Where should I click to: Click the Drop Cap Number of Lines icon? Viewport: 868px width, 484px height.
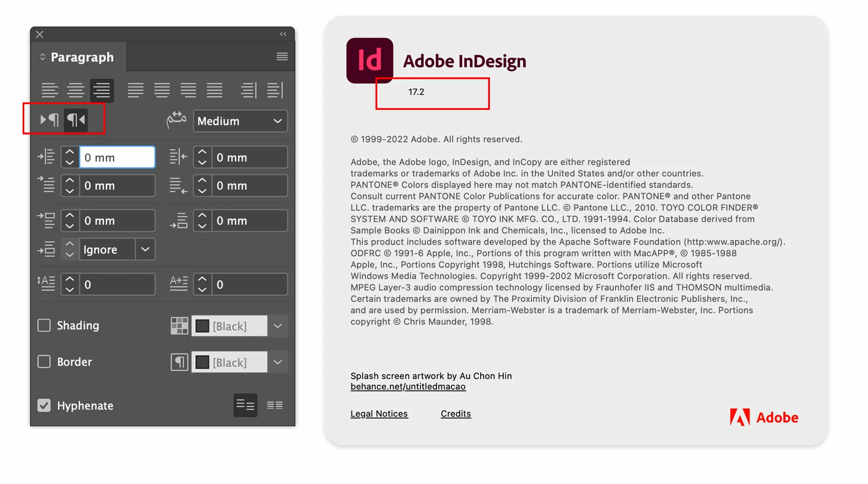(46, 283)
